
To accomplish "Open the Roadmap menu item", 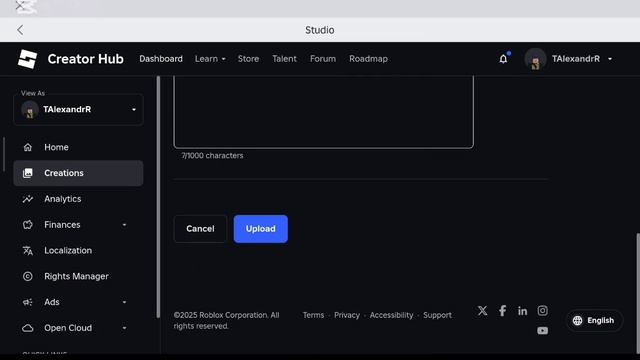I will pyautogui.click(x=368, y=59).
